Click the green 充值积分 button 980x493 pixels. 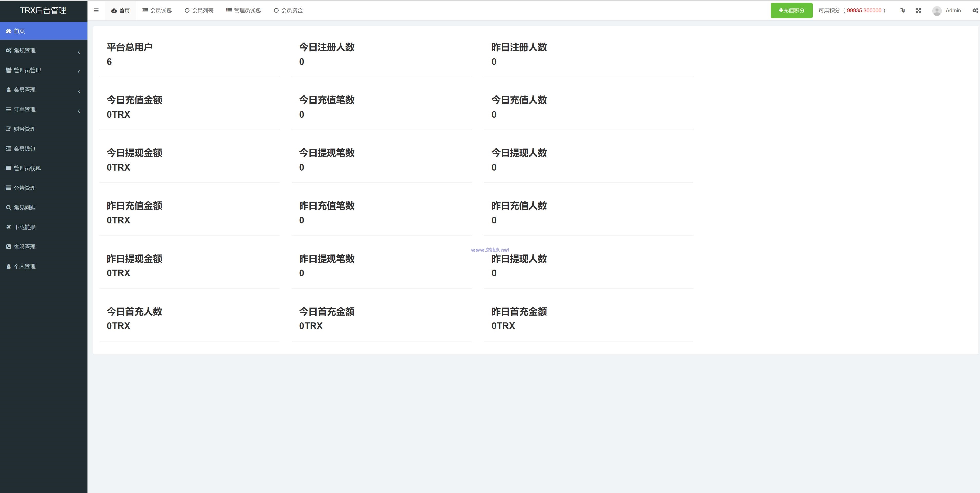[792, 11]
